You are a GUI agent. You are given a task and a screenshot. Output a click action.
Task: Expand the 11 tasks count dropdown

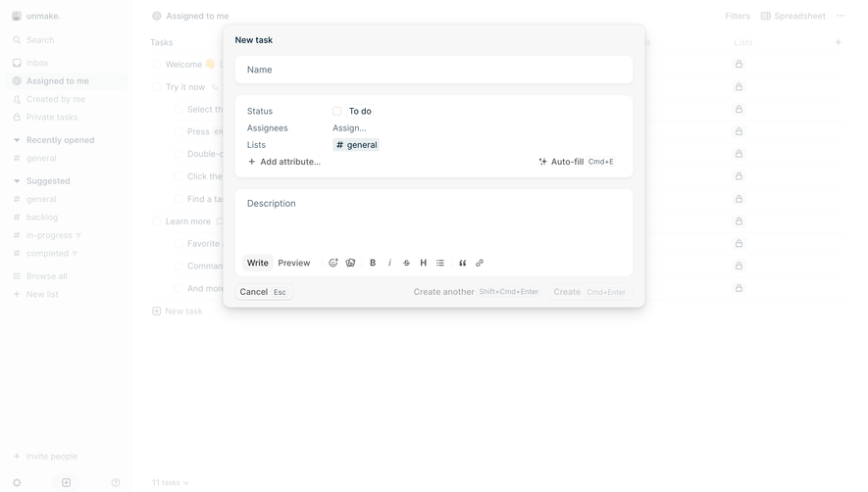[171, 482]
